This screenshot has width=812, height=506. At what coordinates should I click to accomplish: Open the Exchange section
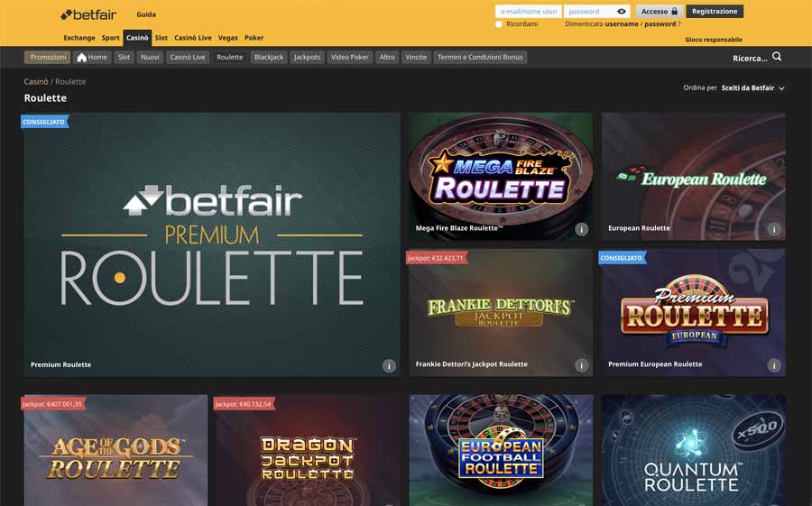click(79, 38)
